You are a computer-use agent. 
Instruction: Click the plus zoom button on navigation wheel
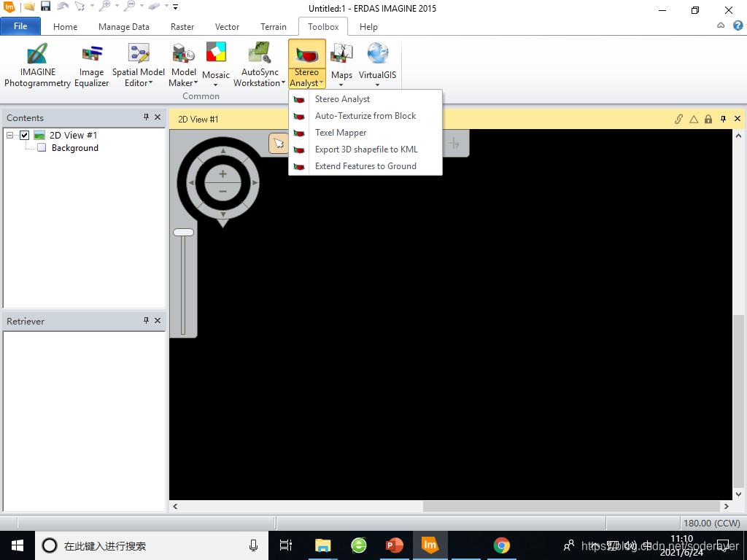pos(222,174)
